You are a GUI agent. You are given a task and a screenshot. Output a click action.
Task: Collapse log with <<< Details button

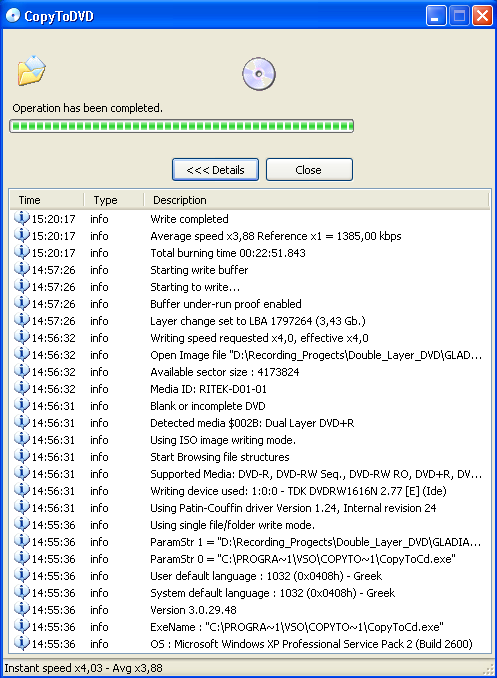(x=215, y=170)
